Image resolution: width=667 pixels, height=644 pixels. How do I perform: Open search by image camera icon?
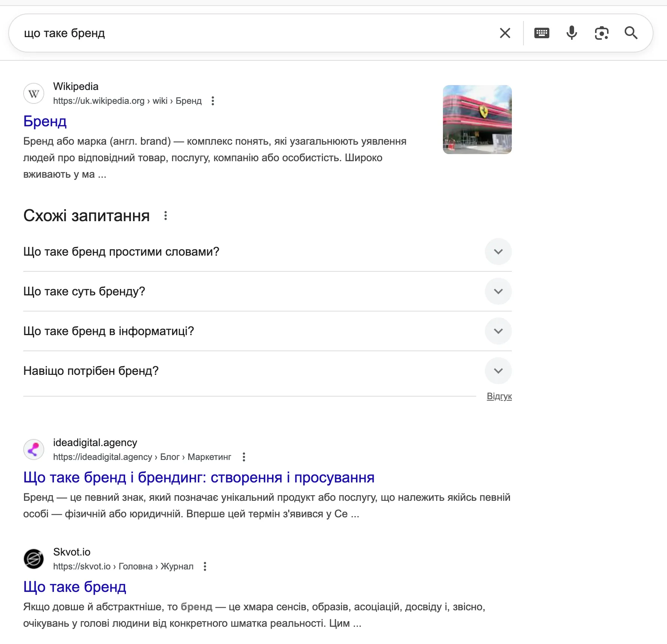(x=601, y=33)
